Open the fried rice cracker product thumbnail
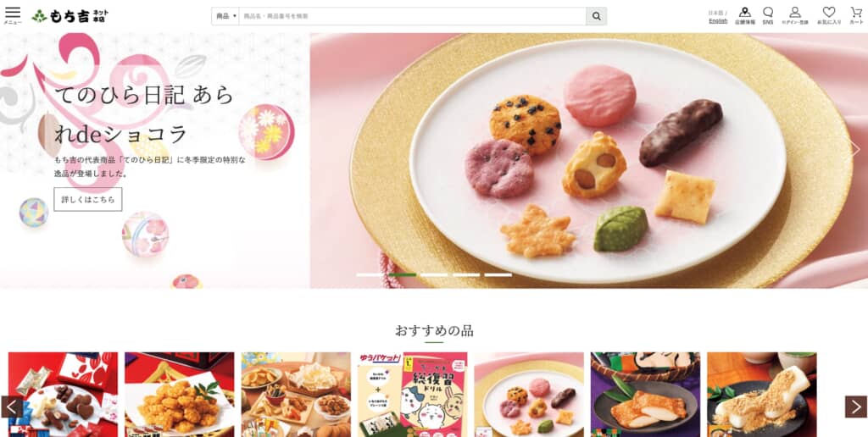The width and height of the screenshot is (868, 437). pyautogui.click(x=180, y=395)
